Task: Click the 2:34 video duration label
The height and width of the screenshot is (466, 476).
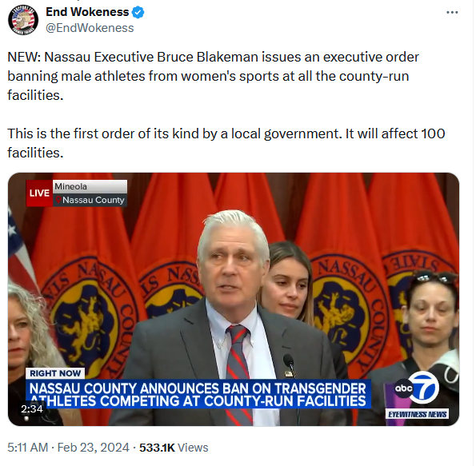Action: pyautogui.click(x=32, y=409)
